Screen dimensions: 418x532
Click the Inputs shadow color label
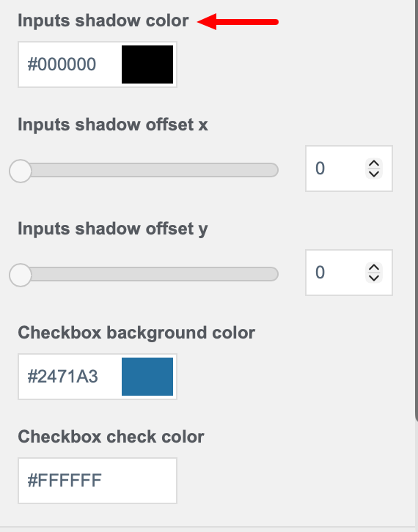tap(103, 21)
